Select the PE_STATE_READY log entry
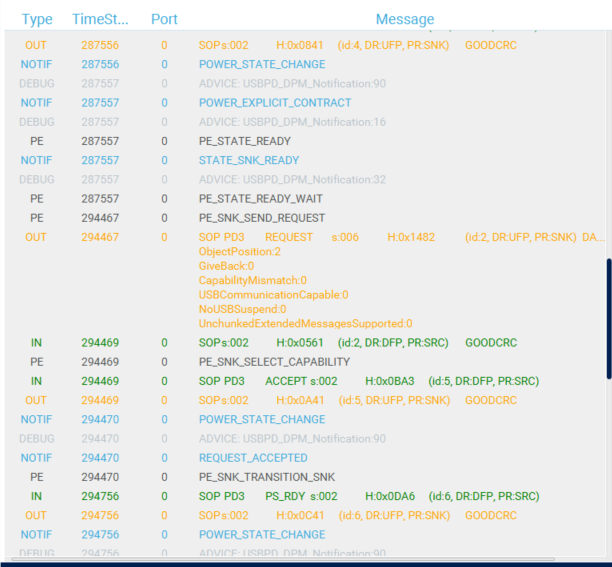Viewport: 612px width, 567px height. tap(245, 141)
